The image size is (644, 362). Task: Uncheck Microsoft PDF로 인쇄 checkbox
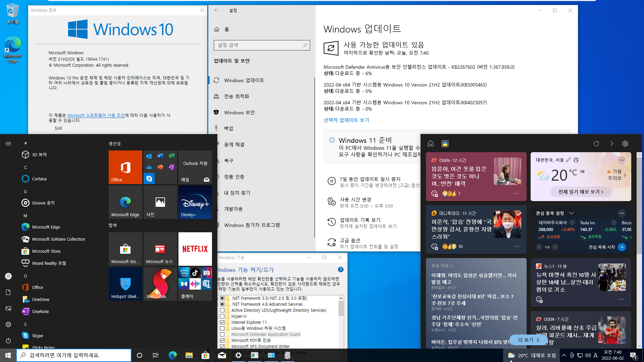(x=222, y=340)
